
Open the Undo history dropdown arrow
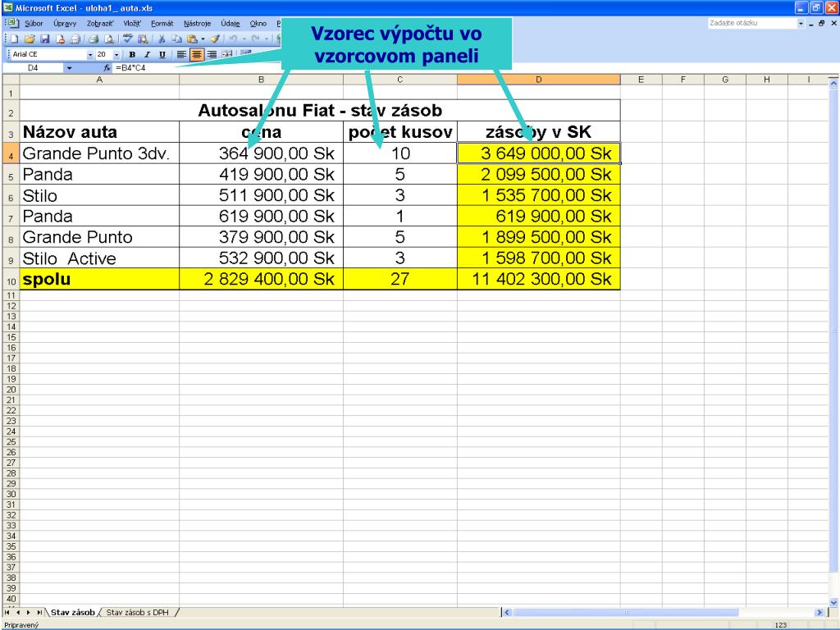(x=244, y=39)
